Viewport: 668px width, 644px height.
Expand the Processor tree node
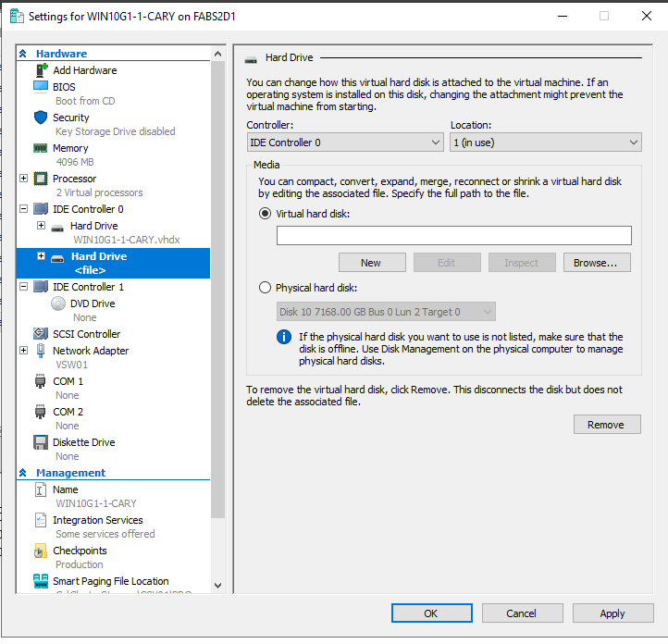click(x=24, y=179)
